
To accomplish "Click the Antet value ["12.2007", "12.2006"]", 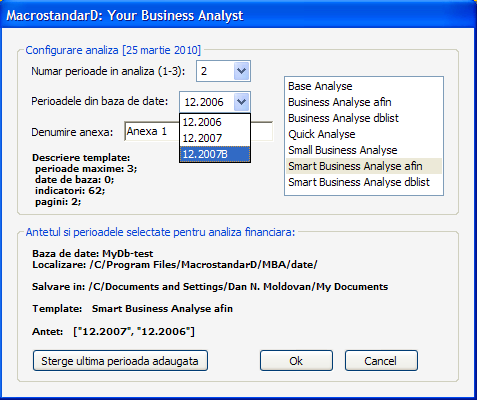I will pyautogui.click(x=134, y=332).
